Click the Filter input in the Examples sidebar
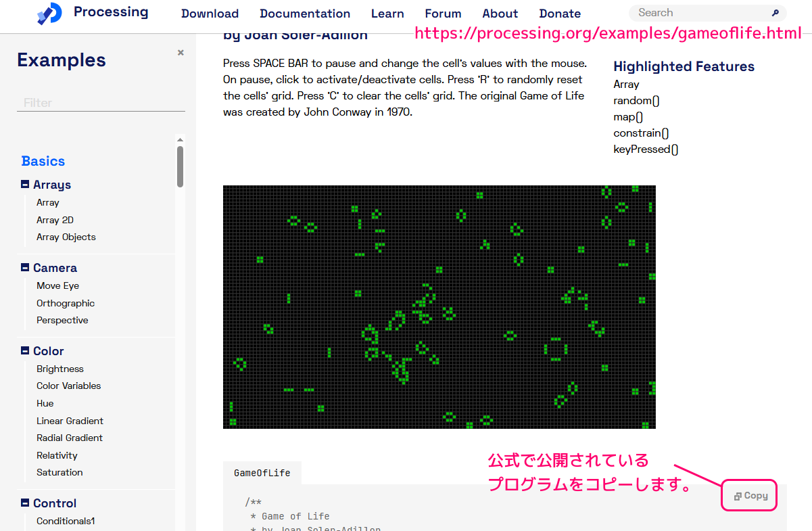The height and width of the screenshot is (531, 812). click(100, 102)
